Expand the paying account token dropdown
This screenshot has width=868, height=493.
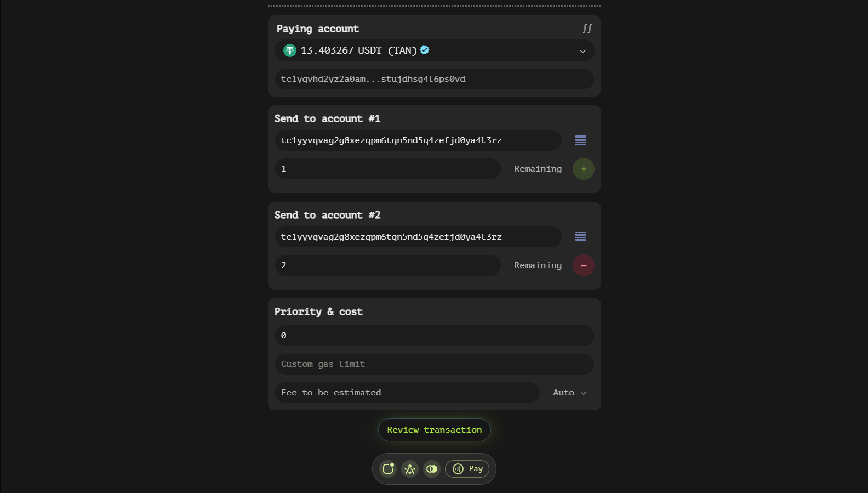(583, 51)
